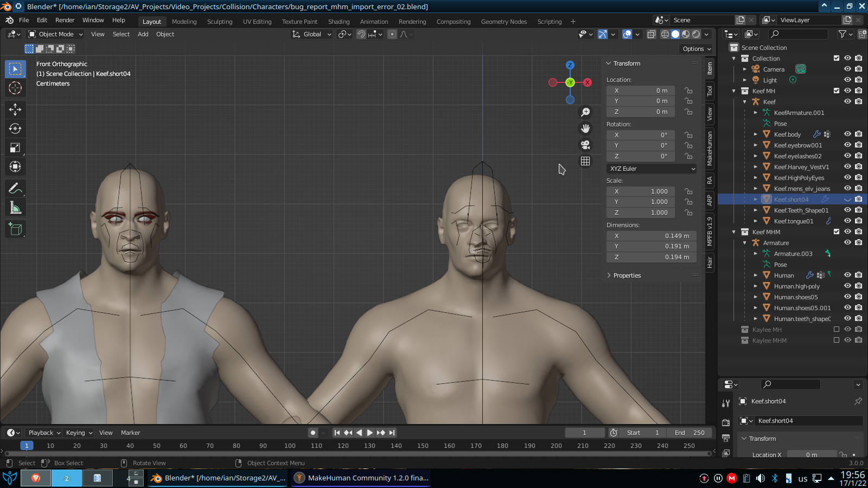Image resolution: width=868 pixels, height=488 pixels.
Task: Select the Annotate tool
Action: pos(15,188)
